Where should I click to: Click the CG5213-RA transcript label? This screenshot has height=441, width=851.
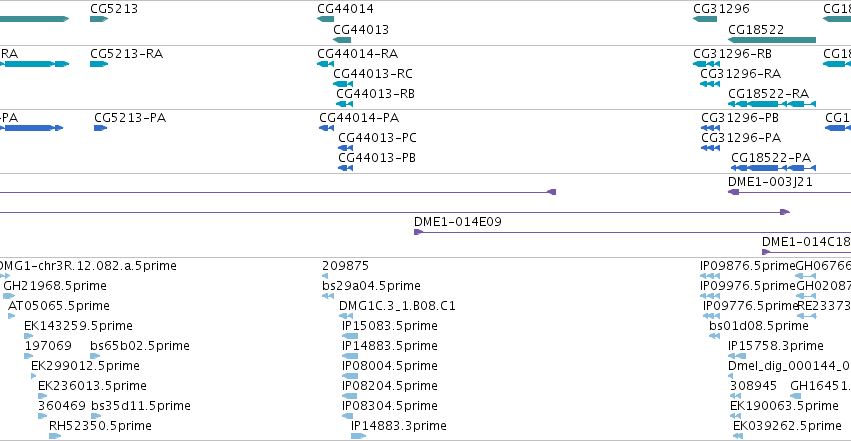pos(126,54)
